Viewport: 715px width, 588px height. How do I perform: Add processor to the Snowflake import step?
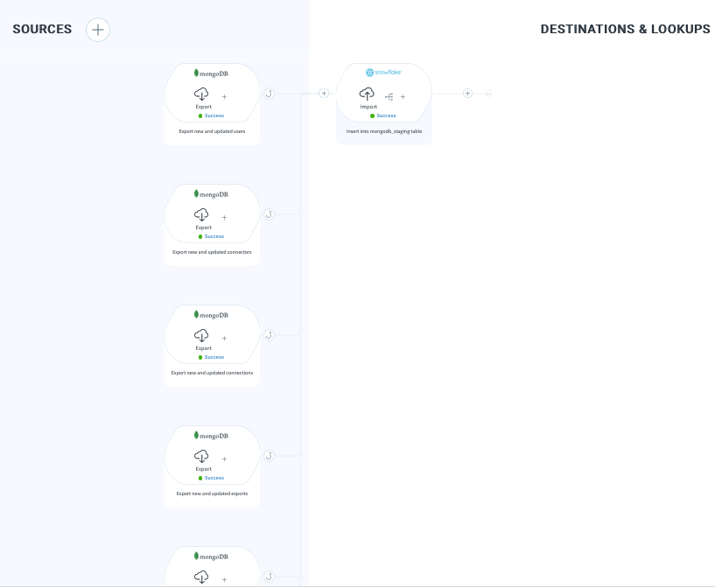coord(403,97)
